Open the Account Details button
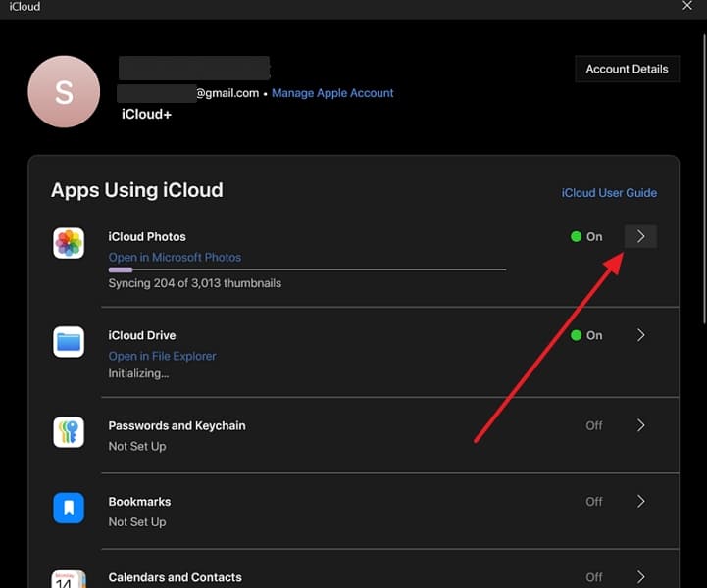The height and width of the screenshot is (588, 707). (628, 69)
